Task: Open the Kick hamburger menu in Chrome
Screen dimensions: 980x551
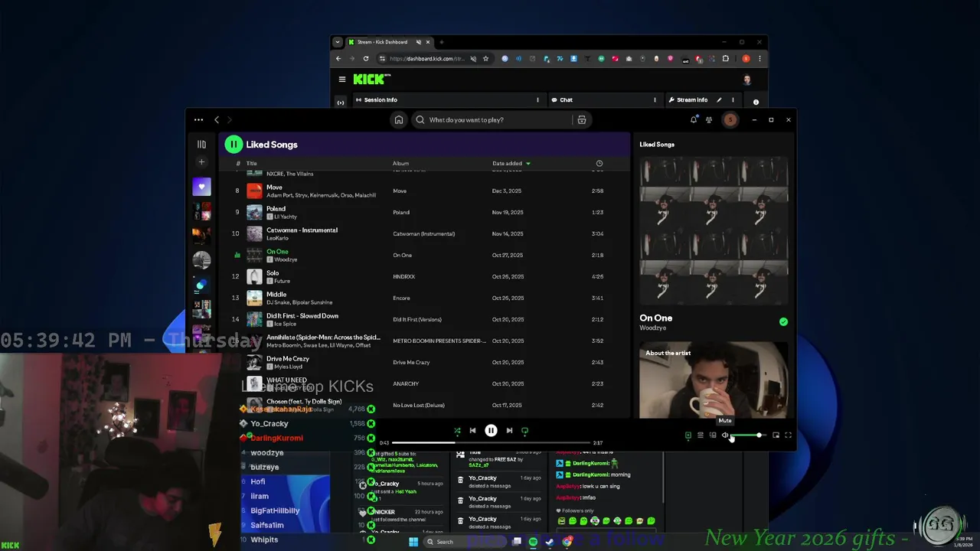Action: (342, 79)
